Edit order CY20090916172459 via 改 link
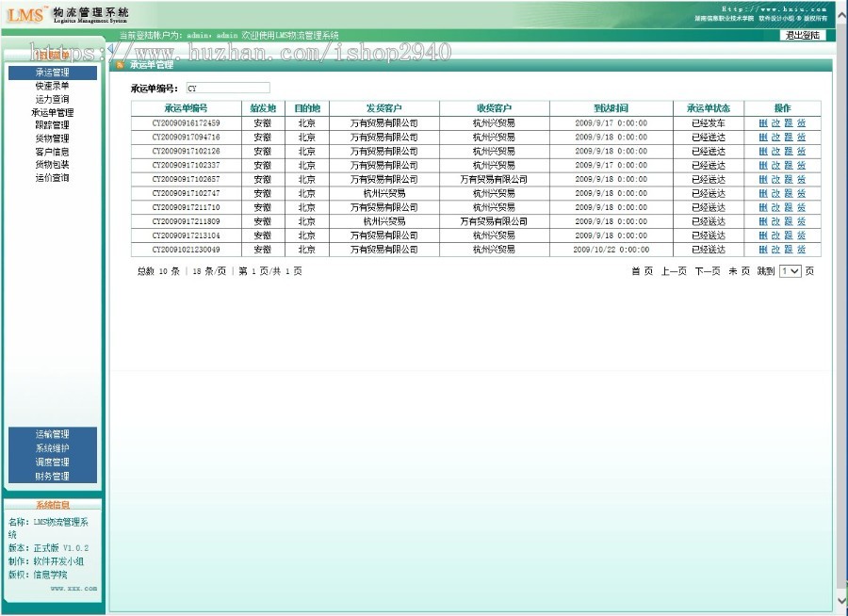The width and height of the screenshot is (848, 616). pos(775,122)
